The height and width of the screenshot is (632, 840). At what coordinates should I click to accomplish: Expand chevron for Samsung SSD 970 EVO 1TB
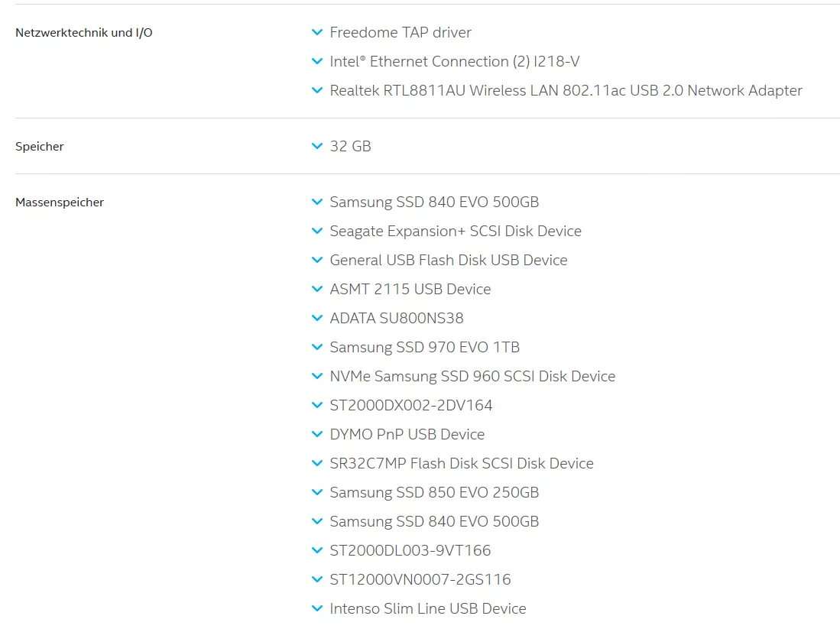317,347
